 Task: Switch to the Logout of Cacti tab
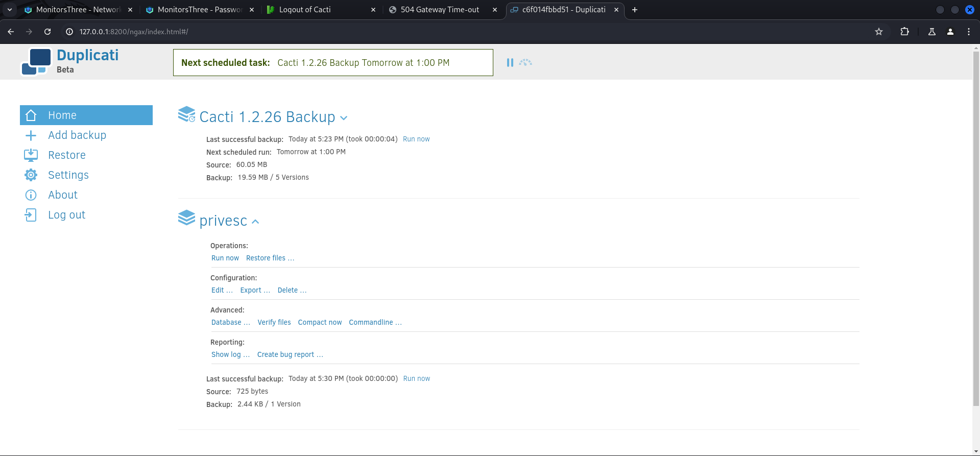click(x=321, y=10)
